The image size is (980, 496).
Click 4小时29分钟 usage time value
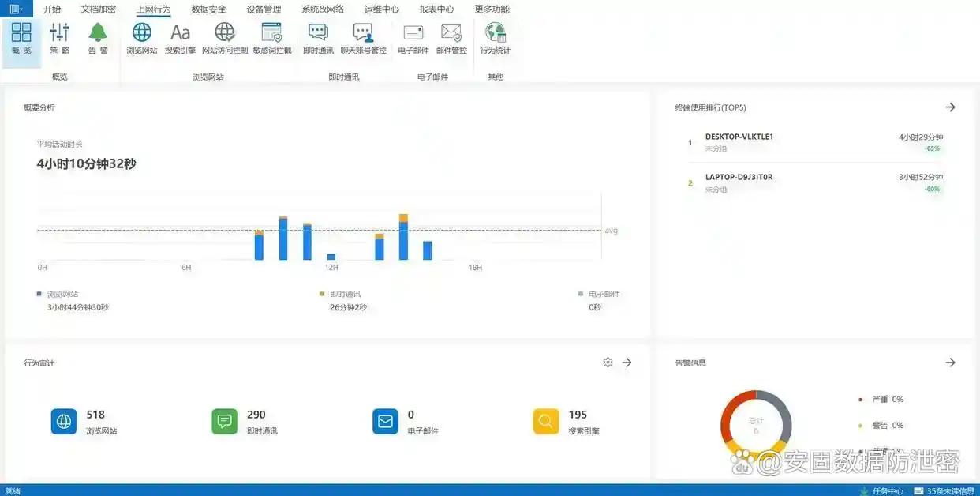(921, 137)
